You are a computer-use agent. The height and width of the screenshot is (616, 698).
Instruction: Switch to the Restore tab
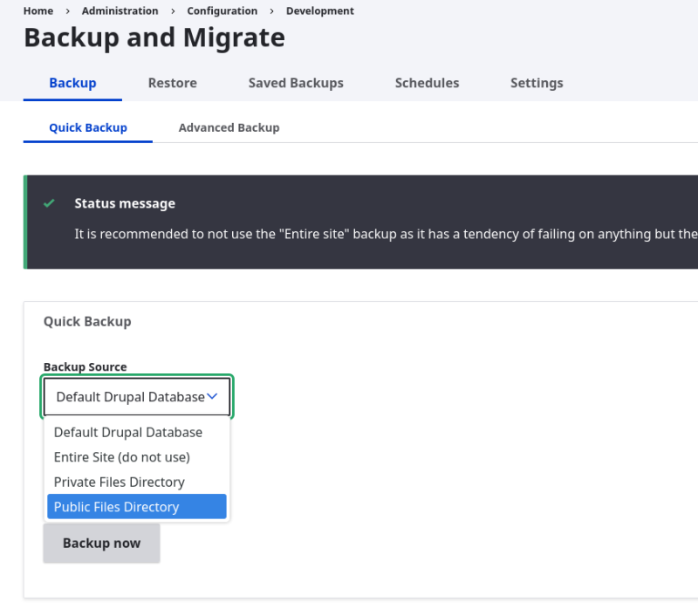pyautogui.click(x=172, y=83)
